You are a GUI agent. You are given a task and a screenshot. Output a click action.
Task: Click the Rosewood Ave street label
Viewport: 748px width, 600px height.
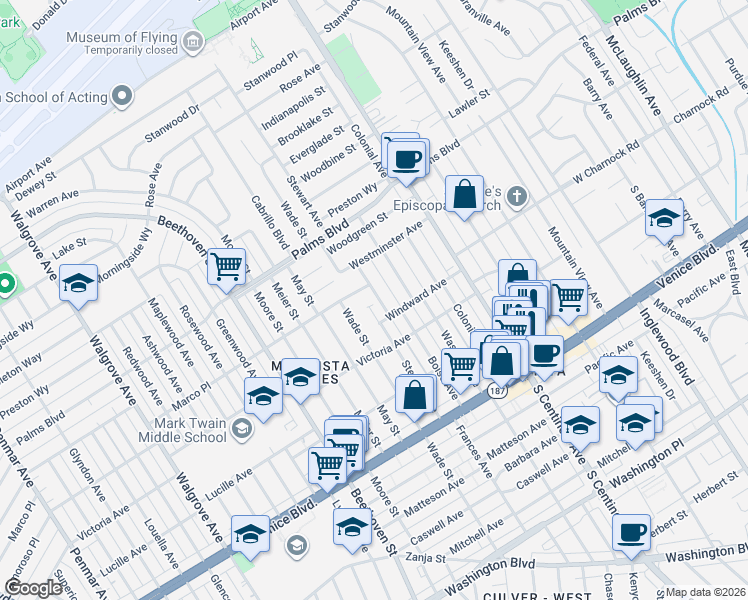click(x=201, y=337)
